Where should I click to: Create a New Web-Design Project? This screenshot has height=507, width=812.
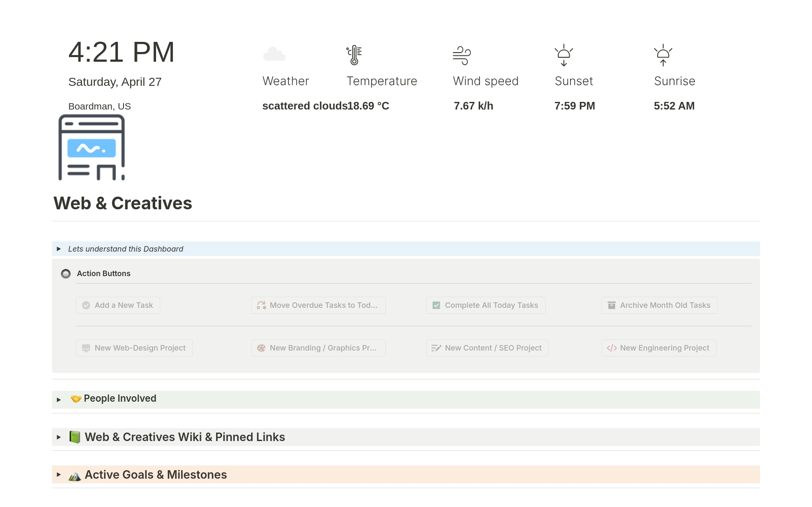[134, 348]
